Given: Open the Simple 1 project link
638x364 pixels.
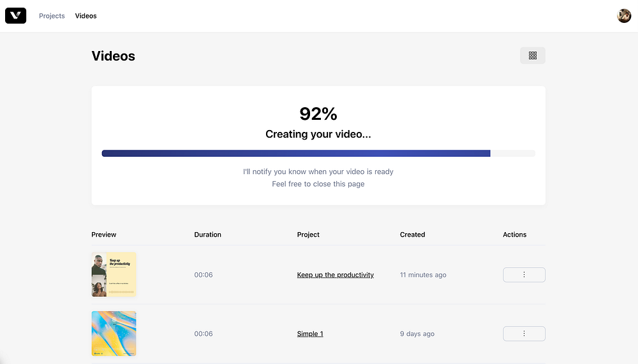Looking at the screenshot, I should click(x=310, y=333).
